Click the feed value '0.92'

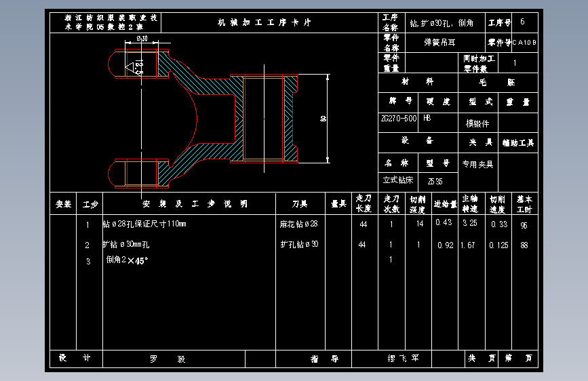coord(446,245)
